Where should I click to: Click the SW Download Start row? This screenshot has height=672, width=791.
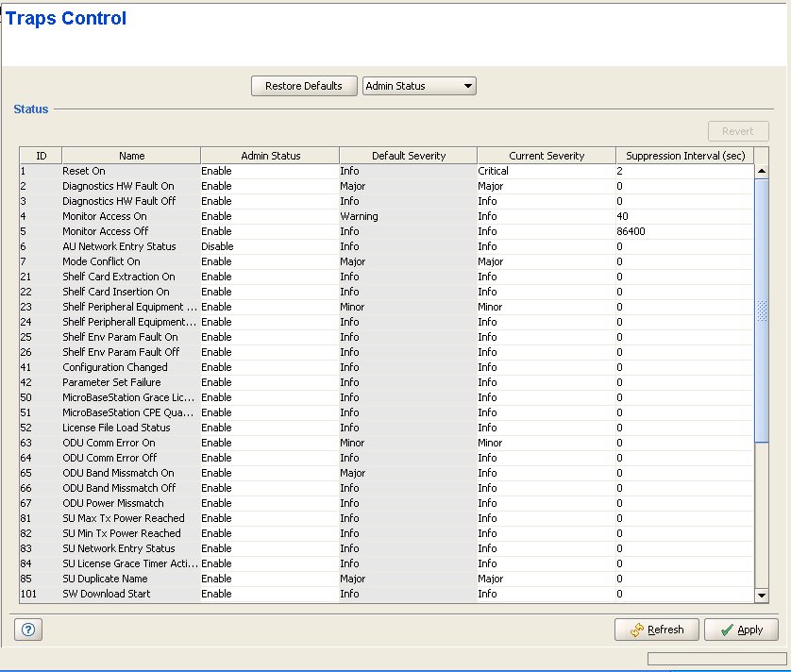tap(106, 594)
